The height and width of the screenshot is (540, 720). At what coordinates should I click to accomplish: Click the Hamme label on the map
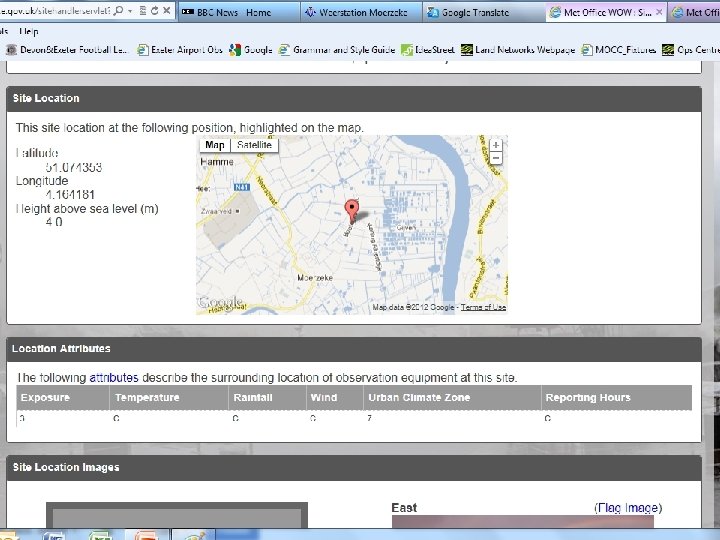217,162
